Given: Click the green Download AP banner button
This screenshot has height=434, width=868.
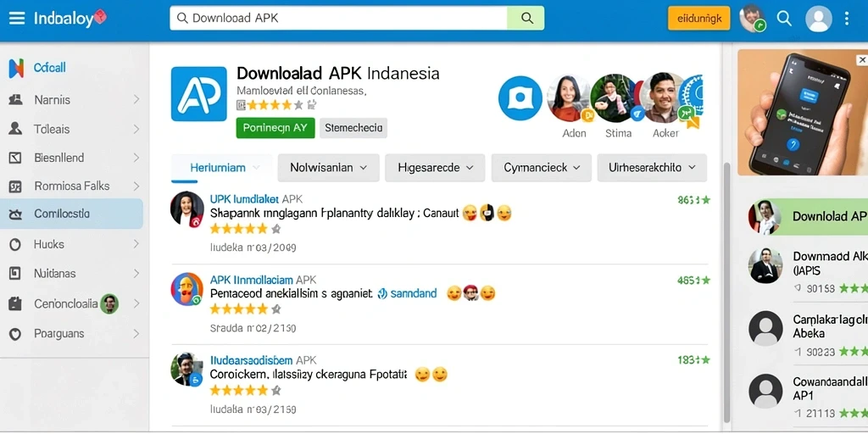Looking at the screenshot, I should 808,216.
